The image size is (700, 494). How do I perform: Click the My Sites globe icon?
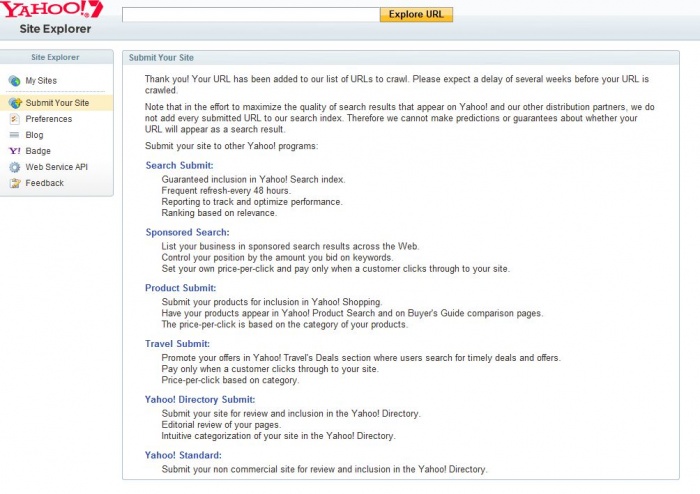tap(14, 81)
